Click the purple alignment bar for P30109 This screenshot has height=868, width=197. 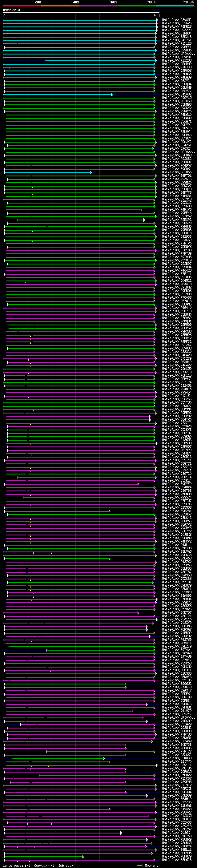[x=81, y=250]
